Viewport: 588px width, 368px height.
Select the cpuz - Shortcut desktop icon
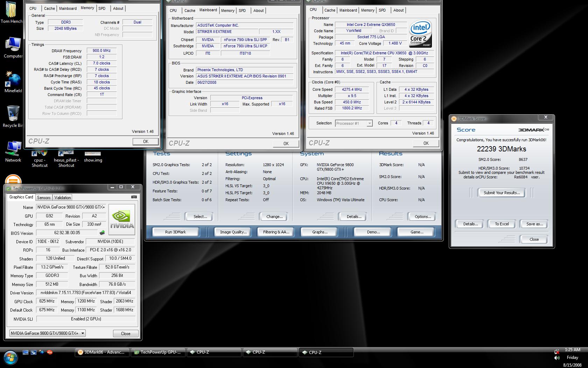click(x=40, y=159)
